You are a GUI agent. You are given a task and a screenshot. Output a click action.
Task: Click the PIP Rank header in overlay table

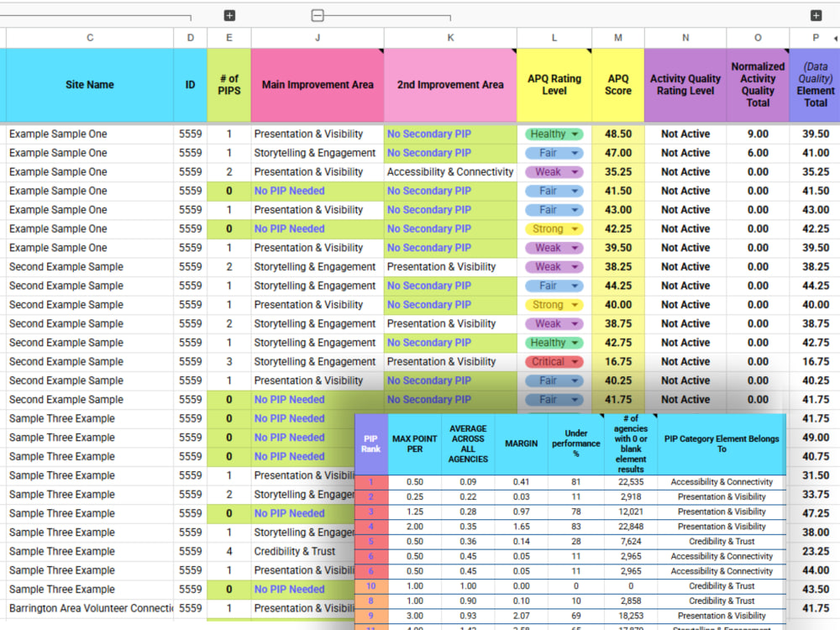click(x=370, y=444)
